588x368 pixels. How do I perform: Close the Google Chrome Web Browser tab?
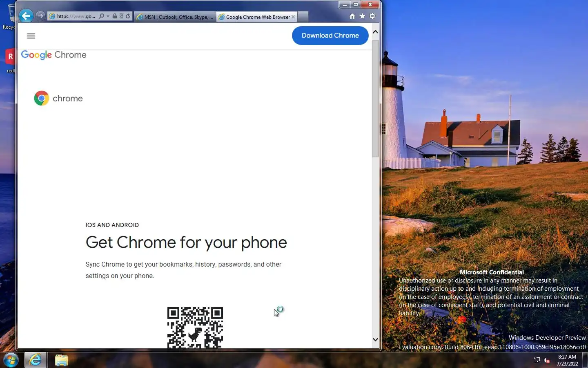293,17
